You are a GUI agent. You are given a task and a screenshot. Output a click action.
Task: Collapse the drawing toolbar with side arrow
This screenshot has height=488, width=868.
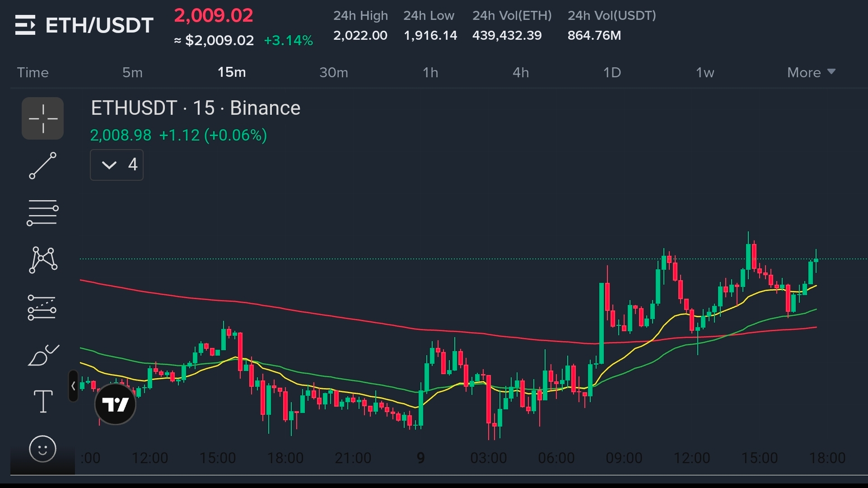pos(73,386)
